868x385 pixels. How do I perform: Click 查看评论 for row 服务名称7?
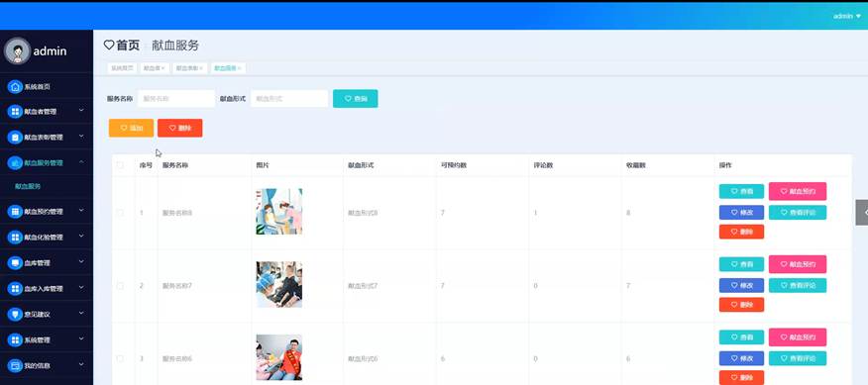tap(797, 285)
